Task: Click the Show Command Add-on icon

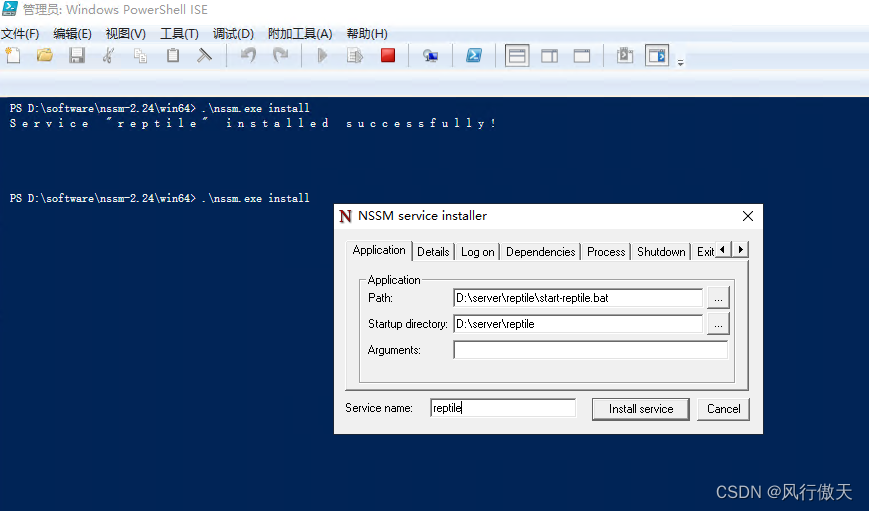Action: click(x=657, y=55)
